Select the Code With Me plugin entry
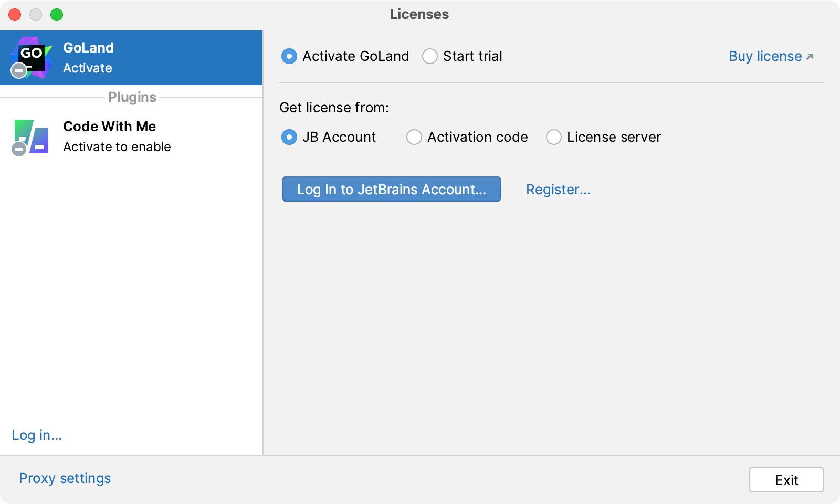Screen dimensions: 840x504 109,135
